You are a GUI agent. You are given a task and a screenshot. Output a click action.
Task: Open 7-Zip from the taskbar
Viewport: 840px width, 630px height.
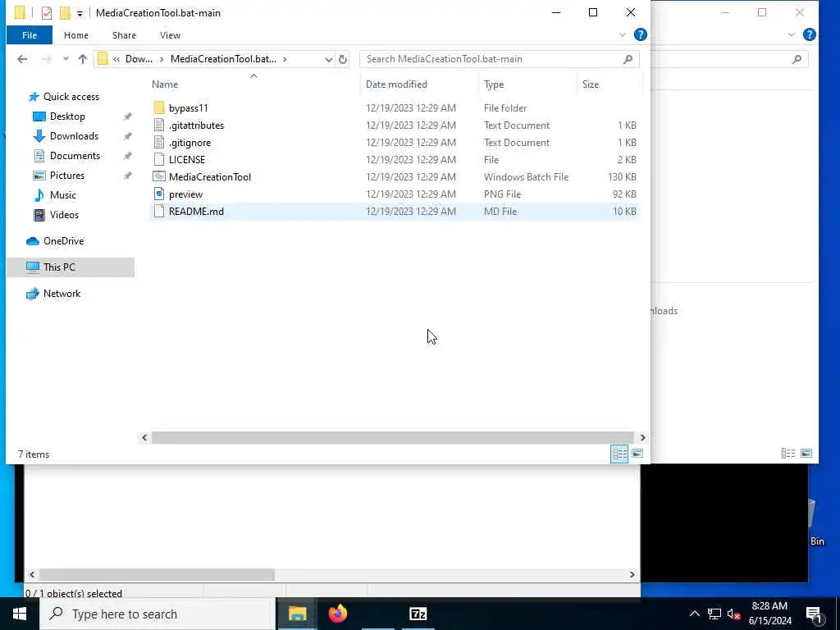418,614
